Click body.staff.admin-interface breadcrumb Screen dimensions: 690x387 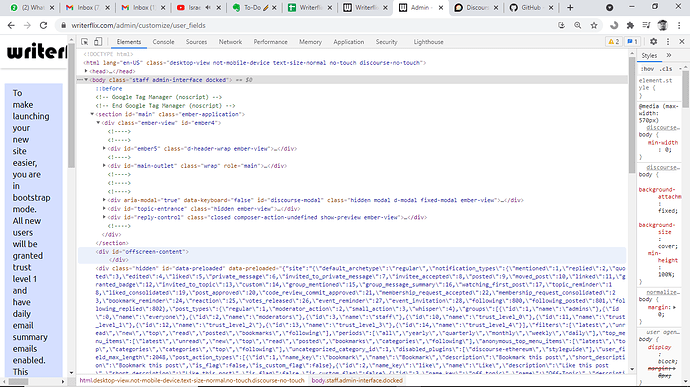click(357, 380)
